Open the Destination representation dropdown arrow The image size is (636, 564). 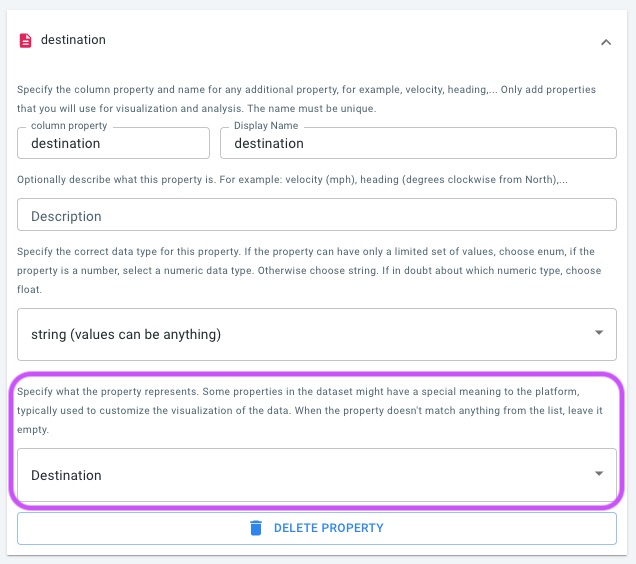pos(599,474)
